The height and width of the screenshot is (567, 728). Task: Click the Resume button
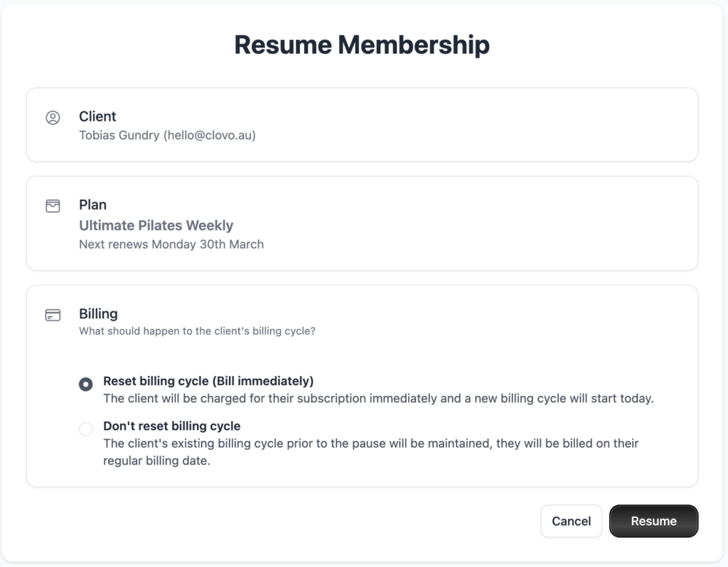(653, 521)
